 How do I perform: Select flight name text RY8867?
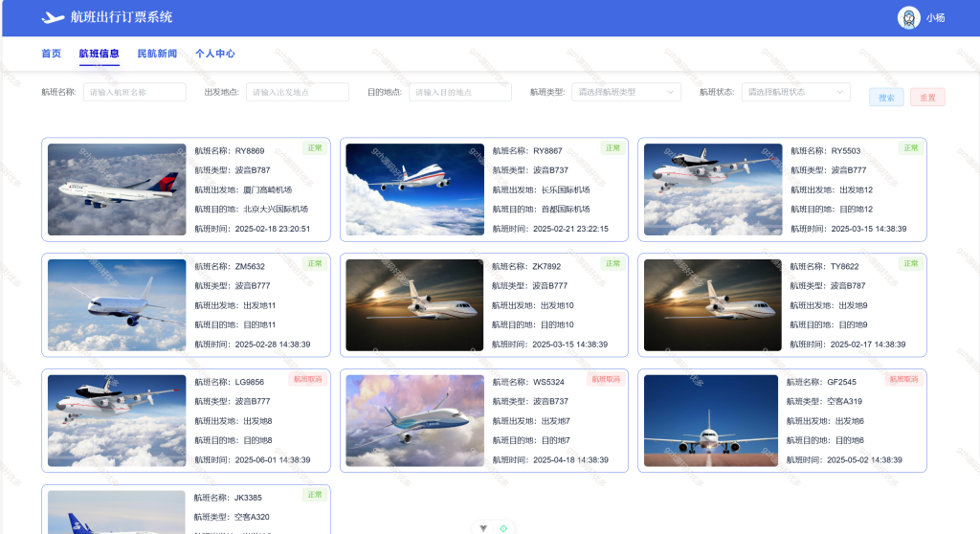548,150
